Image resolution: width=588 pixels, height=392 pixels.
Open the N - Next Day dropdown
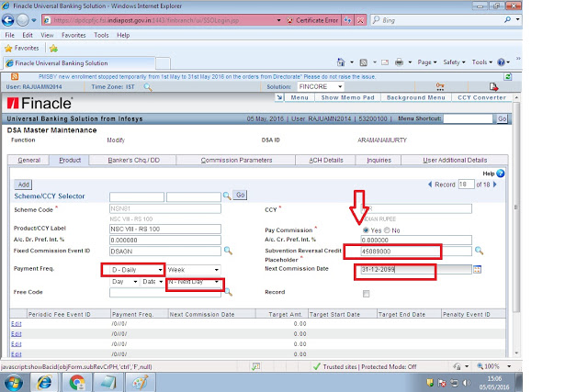(194, 282)
